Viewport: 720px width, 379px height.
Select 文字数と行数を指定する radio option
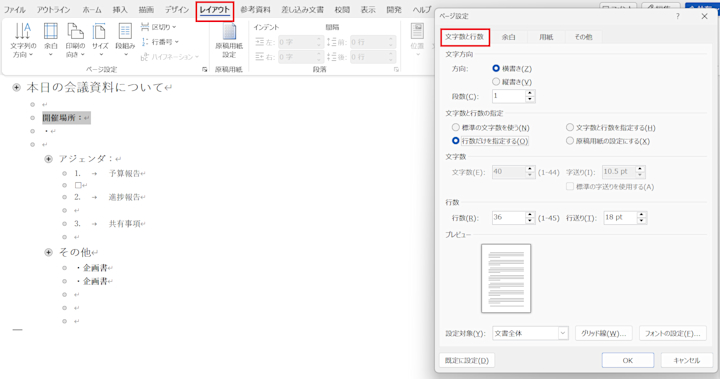click(x=570, y=127)
